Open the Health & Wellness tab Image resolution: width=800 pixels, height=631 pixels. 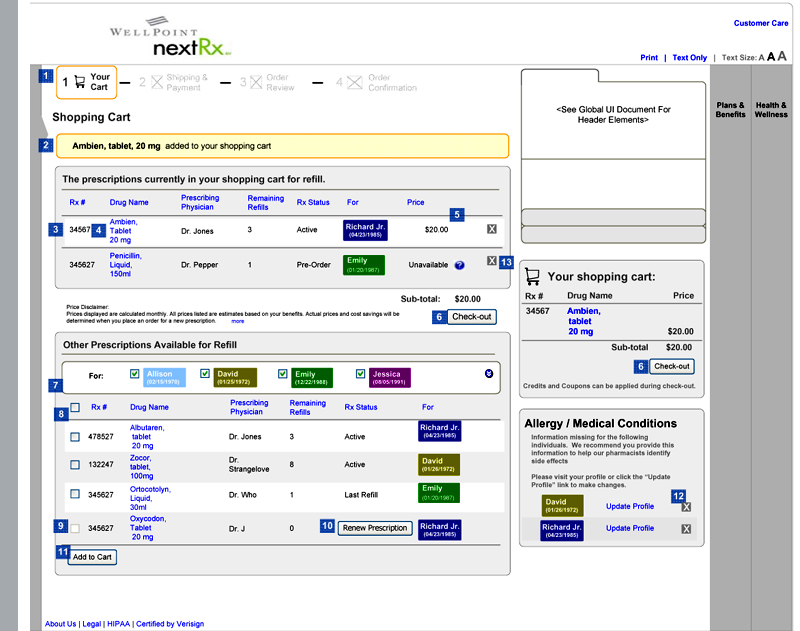tap(771, 110)
